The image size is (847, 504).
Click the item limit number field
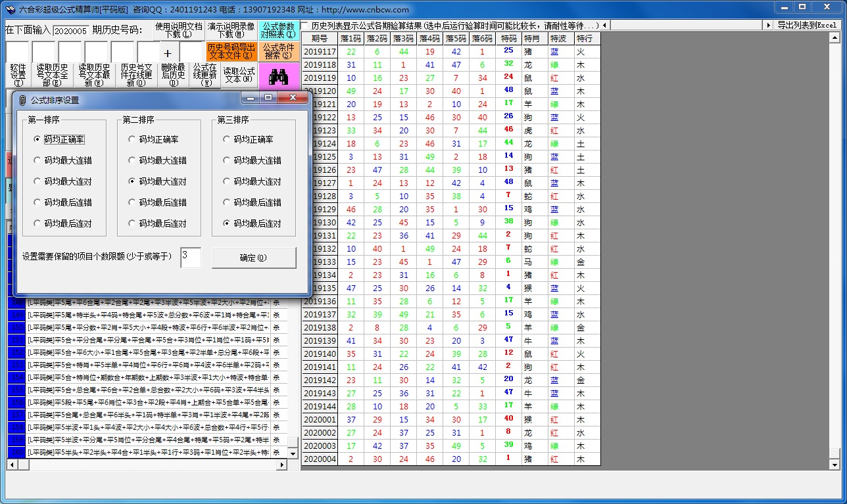click(191, 257)
